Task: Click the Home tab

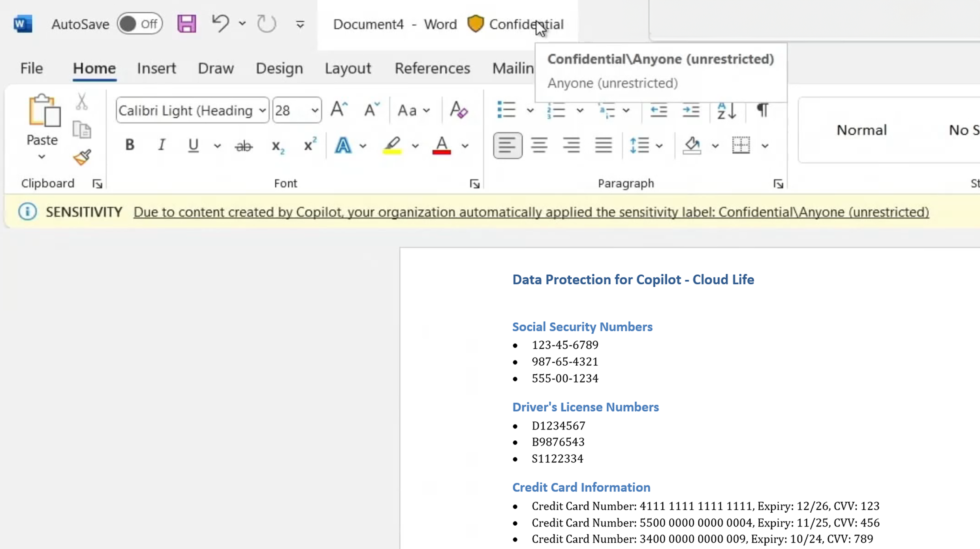Action: pos(94,68)
